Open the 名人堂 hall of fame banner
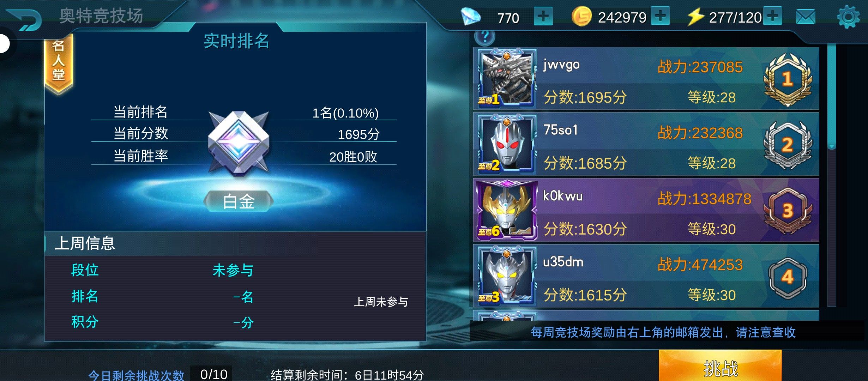Image resolution: width=868 pixels, height=381 pixels. (x=58, y=64)
